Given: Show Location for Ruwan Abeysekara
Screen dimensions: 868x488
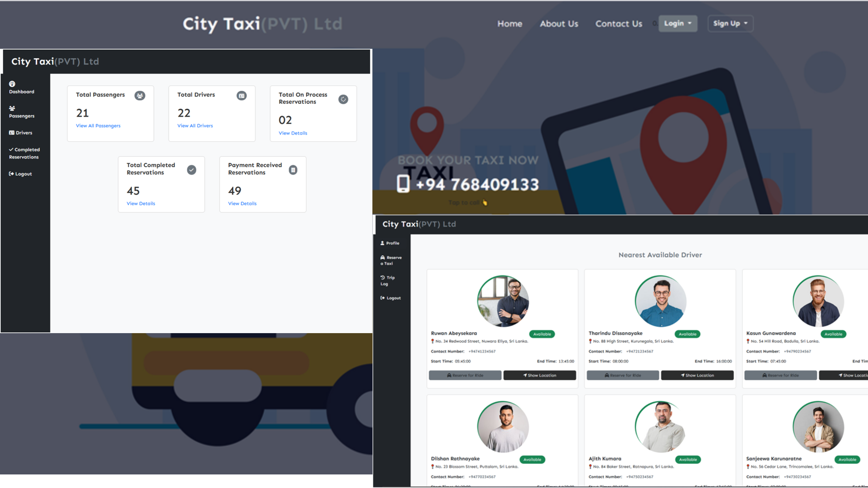Looking at the screenshot, I should pyautogui.click(x=539, y=375).
